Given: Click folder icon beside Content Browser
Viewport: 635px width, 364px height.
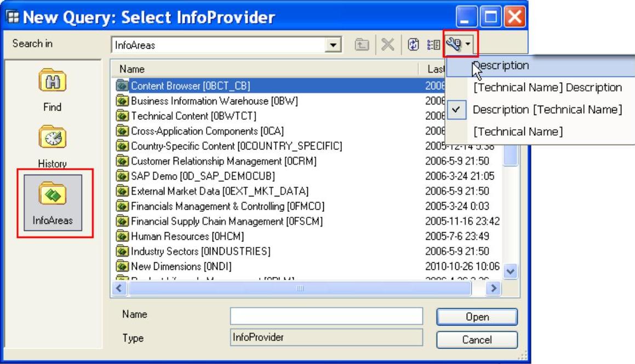Looking at the screenshot, I should tap(122, 86).
